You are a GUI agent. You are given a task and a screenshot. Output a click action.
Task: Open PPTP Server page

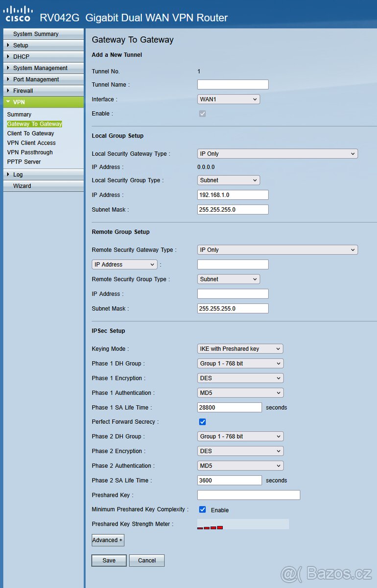tap(24, 162)
